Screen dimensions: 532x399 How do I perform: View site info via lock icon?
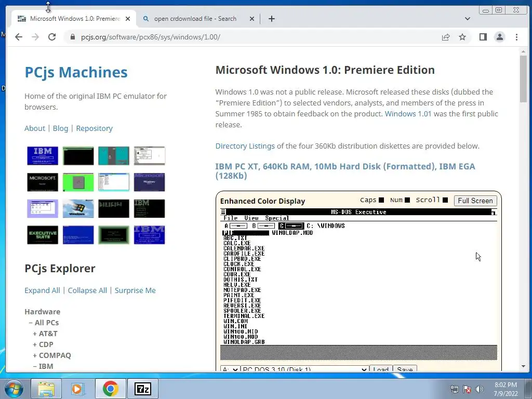[x=73, y=37]
